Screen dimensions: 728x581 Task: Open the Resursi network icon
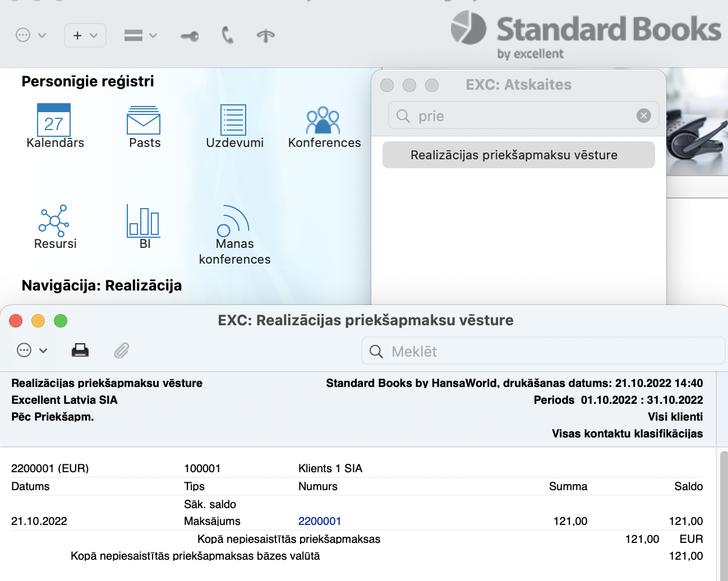point(54,220)
